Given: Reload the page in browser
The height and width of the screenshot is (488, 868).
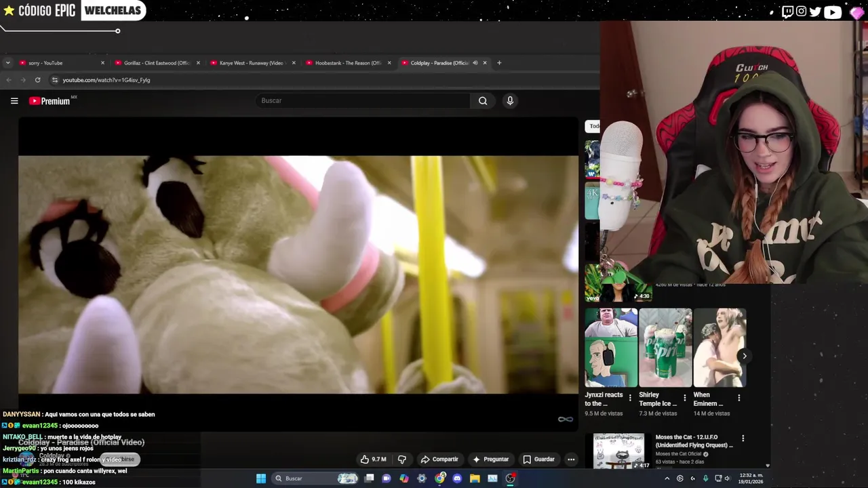Looking at the screenshot, I should click(38, 80).
